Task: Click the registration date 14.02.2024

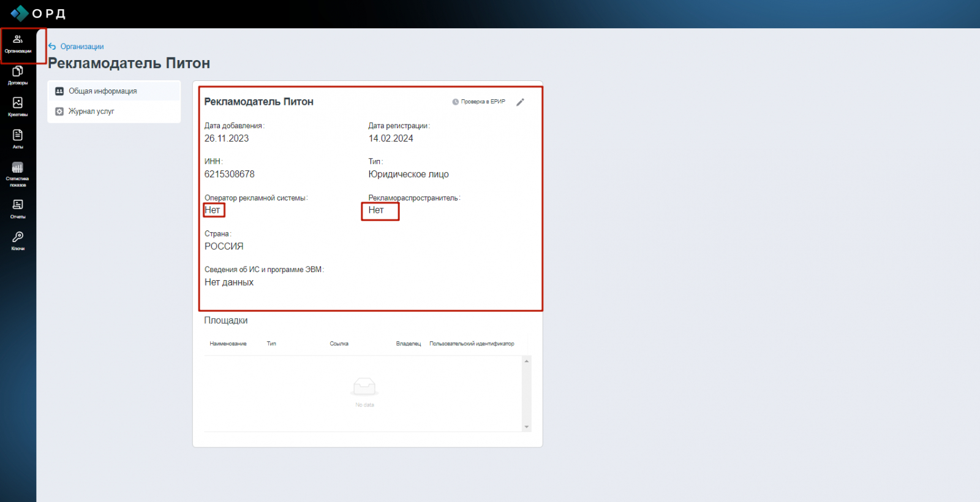Action: click(x=391, y=139)
